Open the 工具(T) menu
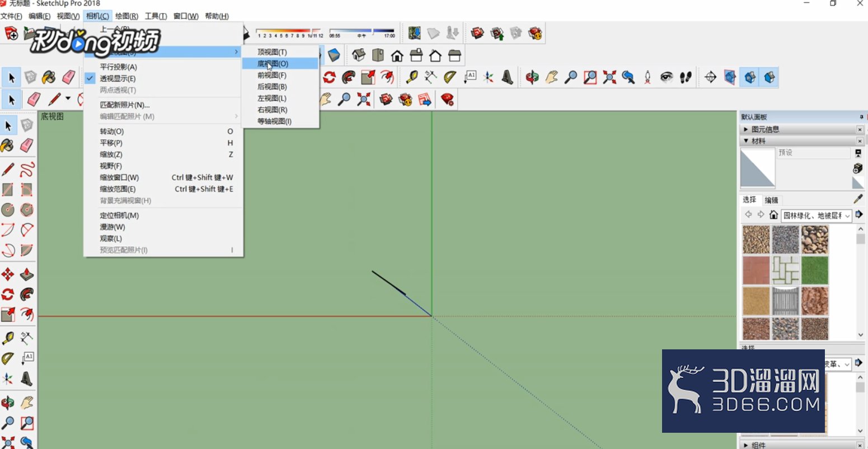The height and width of the screenshot is (449, 868). [156, 16]
